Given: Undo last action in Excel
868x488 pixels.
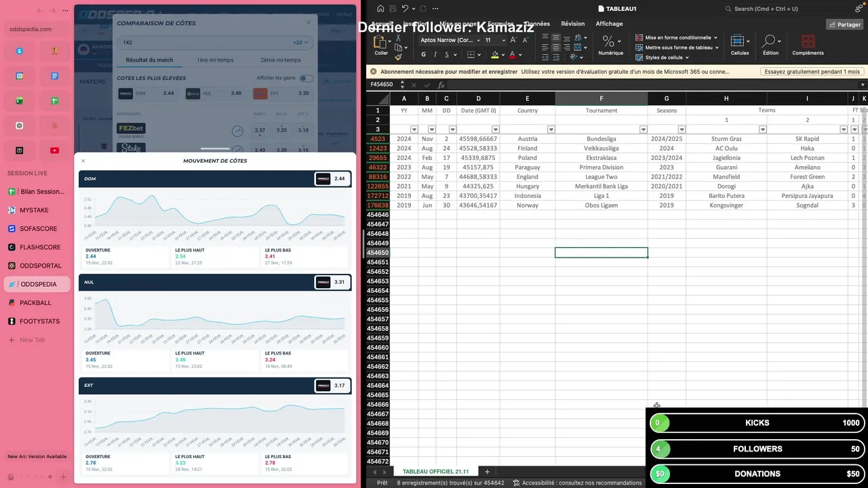Looking at the screenshot, I should click(x=405, y=9).
